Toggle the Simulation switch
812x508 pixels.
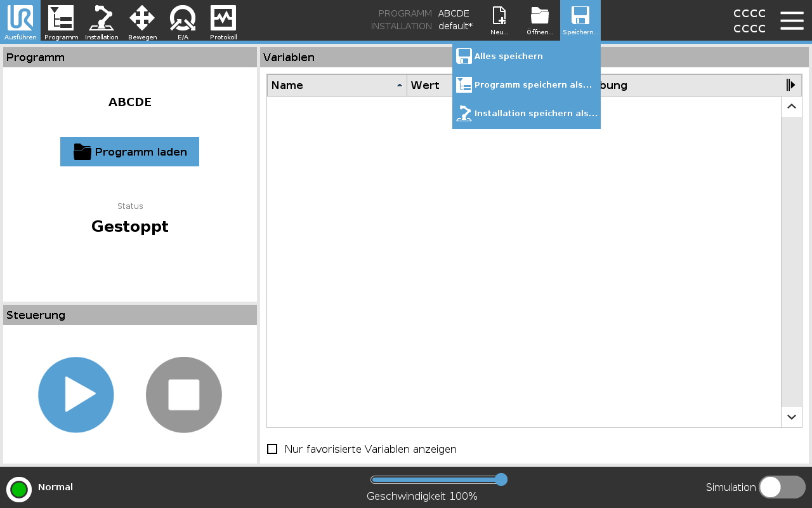click(x=782, y=487)
